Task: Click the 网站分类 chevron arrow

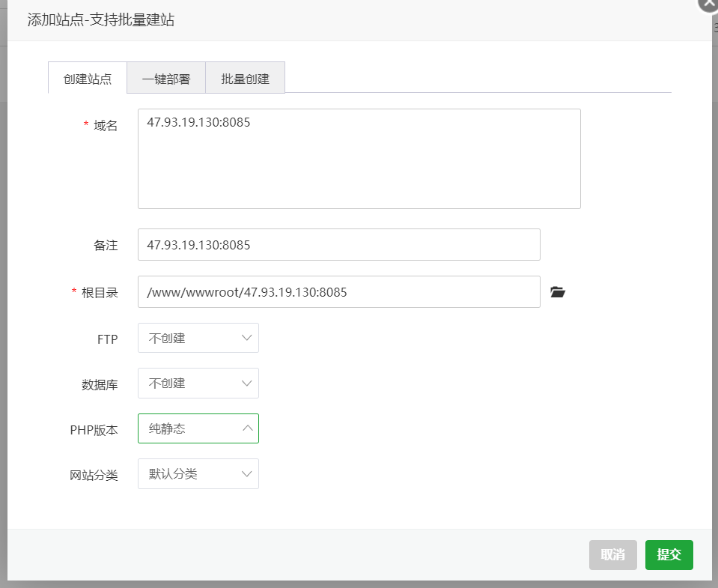Action: 247,473
